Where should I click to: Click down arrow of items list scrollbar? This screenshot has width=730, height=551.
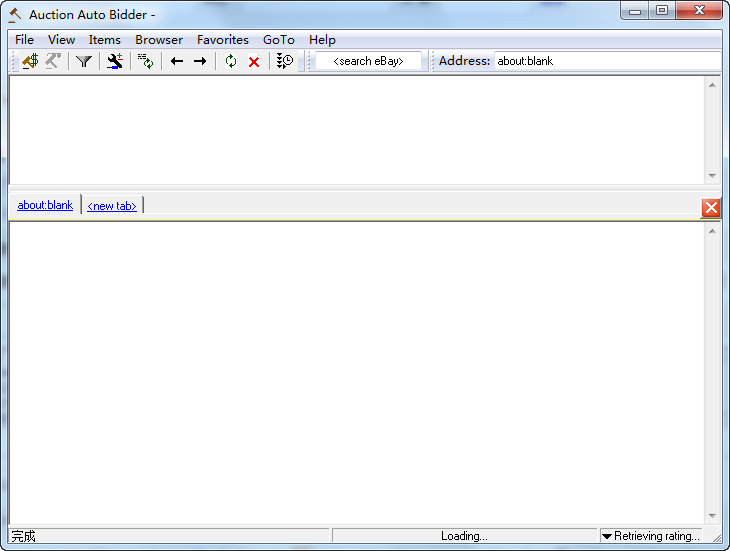tap(712, 175)
